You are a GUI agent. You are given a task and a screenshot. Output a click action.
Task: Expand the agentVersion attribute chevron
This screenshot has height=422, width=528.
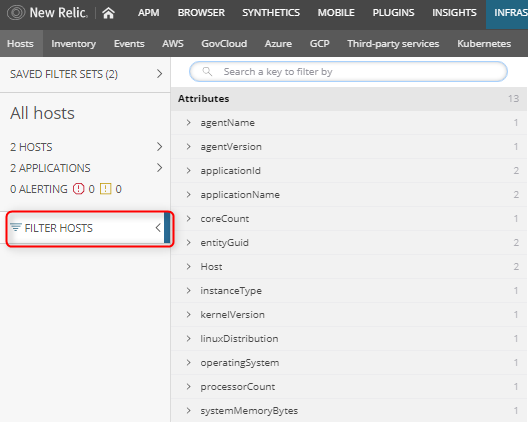click(189, 147)
